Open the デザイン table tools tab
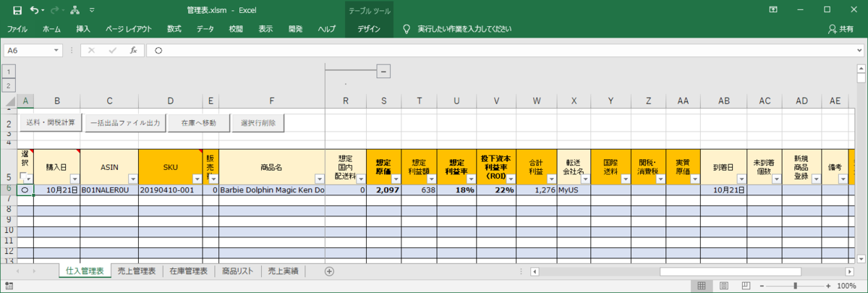The width and height of the screenshot is (868, 293). coord(369,29)
